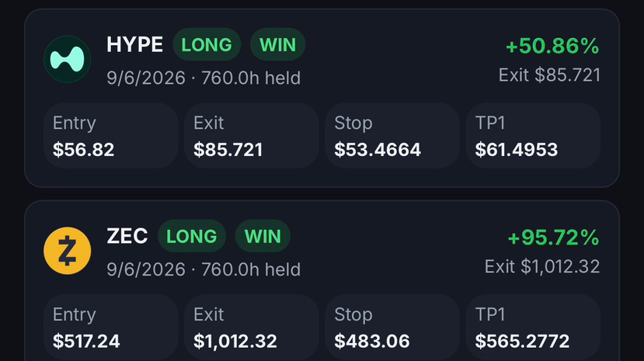Click the ZEC Zcash coin icon
The image size is (644, 361).
[x=68, y=251]
